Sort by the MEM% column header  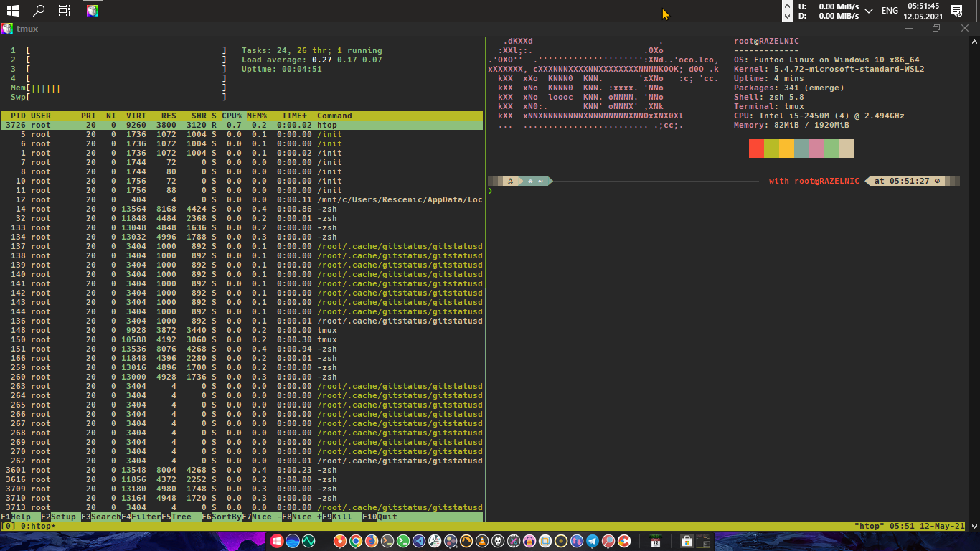click(x=257, y=116)
